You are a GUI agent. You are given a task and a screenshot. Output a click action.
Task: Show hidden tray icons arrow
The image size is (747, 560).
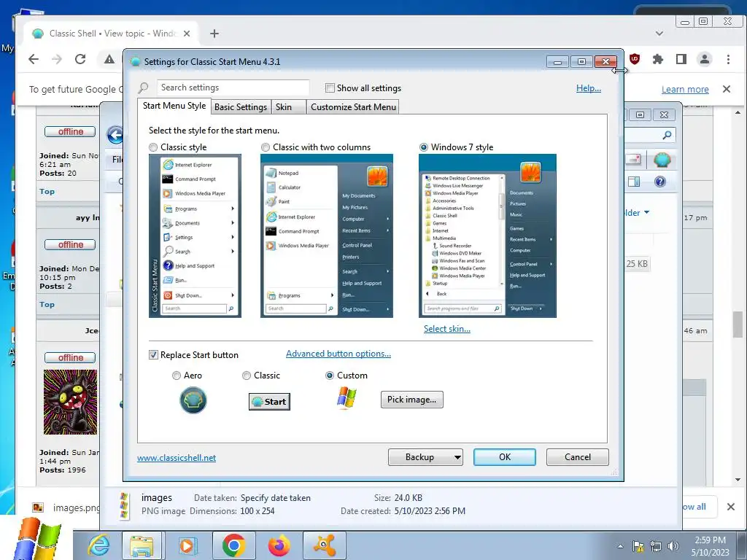coord(620,546)
